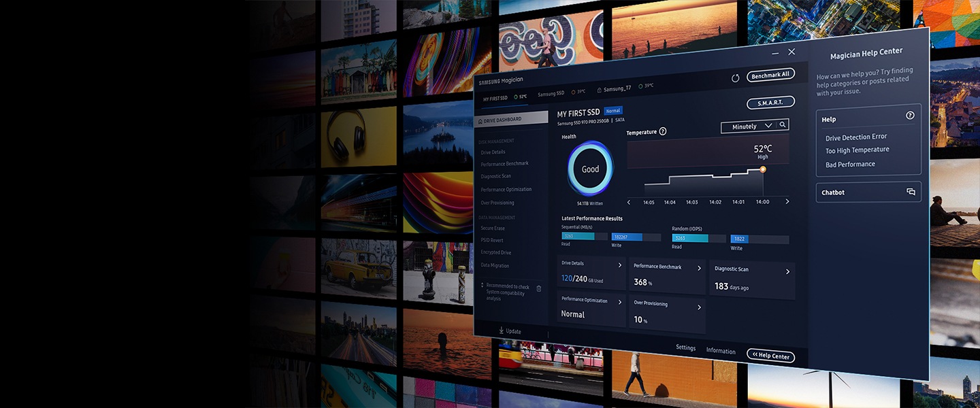Open Information at the bottom bar
Screen dimensions: 980x408
pos(721,351)
